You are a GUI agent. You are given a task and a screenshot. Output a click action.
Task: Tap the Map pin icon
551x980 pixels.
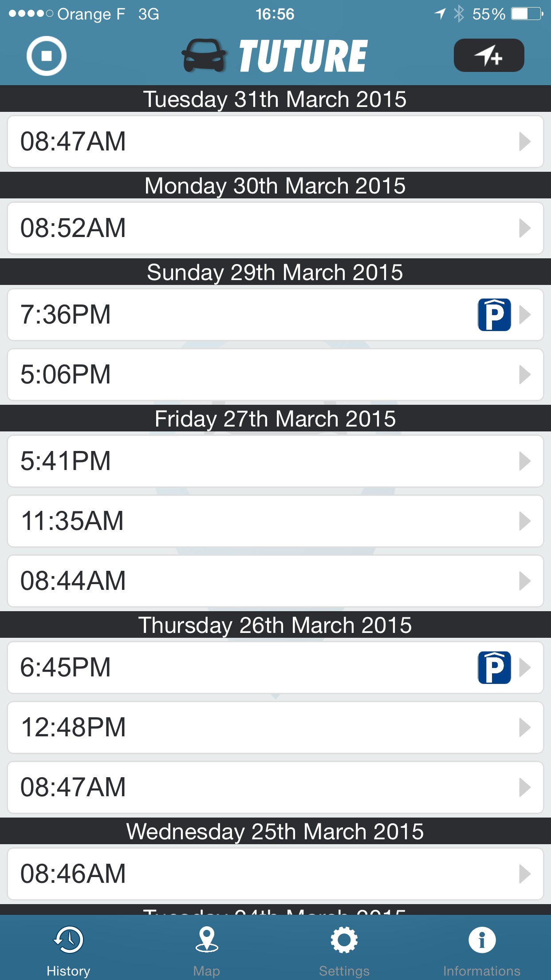pos(206,940)
